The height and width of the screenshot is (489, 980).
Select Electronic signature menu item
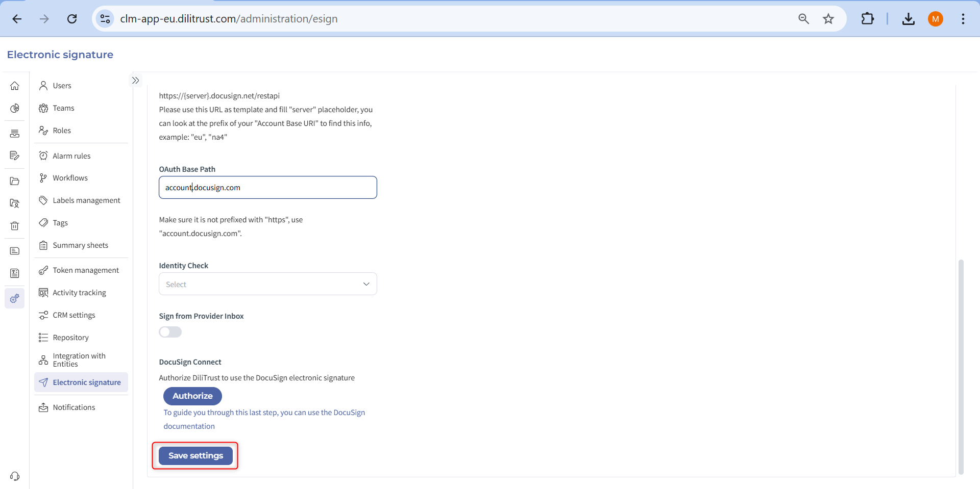pos(81,382)
